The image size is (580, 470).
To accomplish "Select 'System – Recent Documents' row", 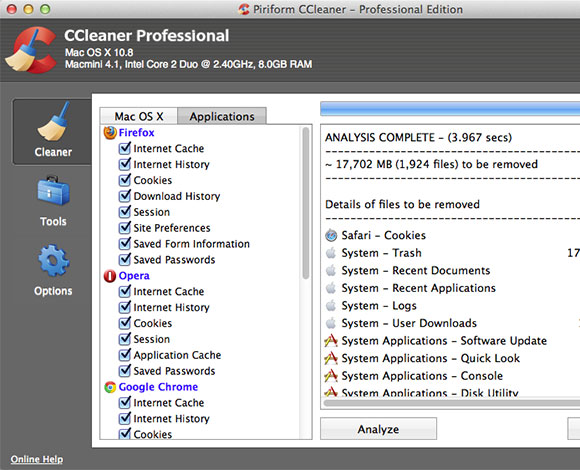I will point(450,270).
